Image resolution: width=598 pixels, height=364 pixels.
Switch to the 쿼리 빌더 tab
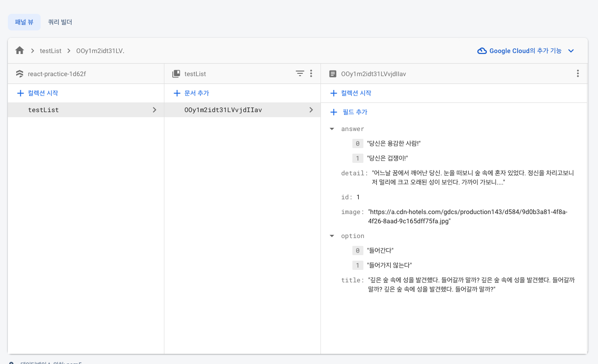pyautogui.click(x=60, y=22)
